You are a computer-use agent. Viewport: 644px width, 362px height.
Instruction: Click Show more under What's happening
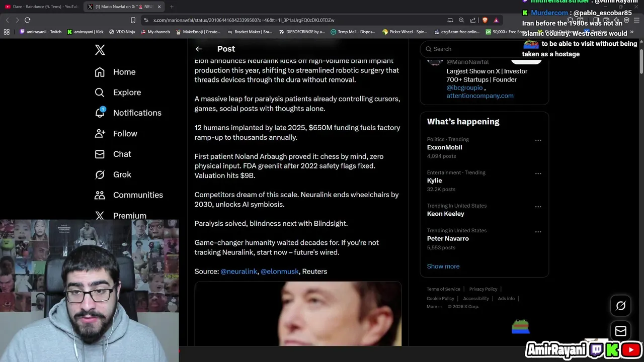point(443,266)
